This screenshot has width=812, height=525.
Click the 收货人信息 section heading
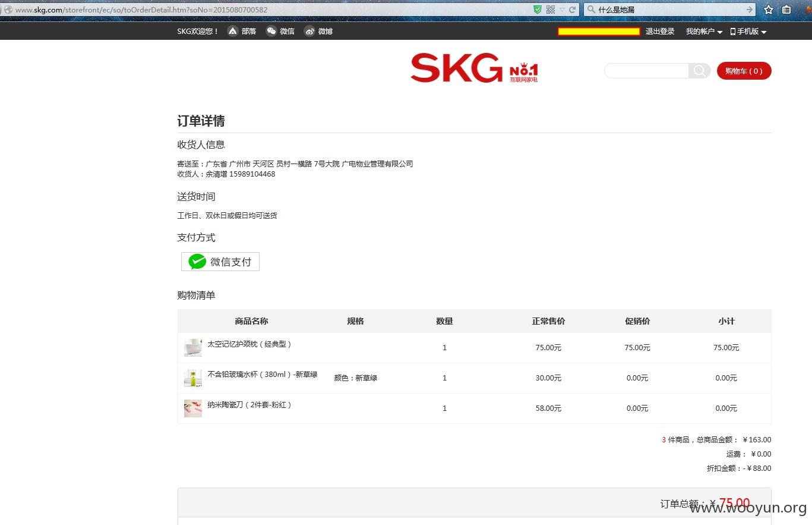coord(201,144)
